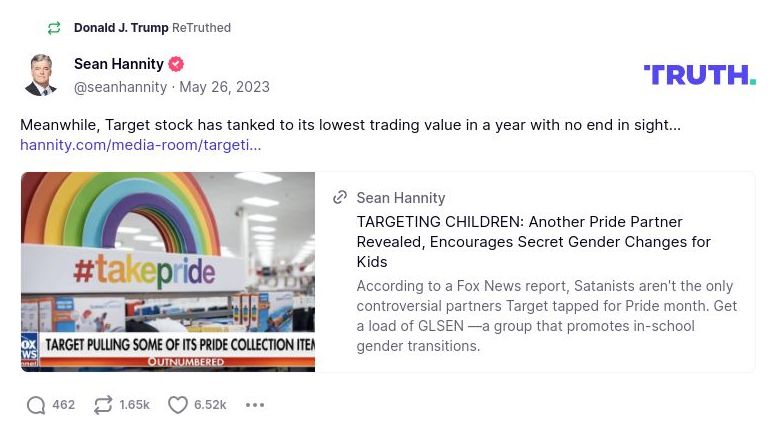
Task: Follow the hannity.com/media-room link
Action: (x=140, y=145)
